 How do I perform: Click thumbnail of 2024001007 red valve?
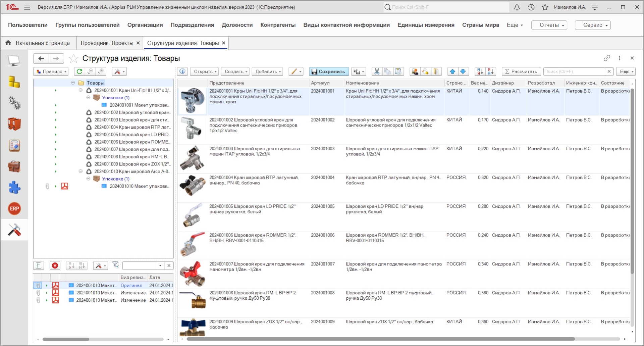[x=193, y=274]
